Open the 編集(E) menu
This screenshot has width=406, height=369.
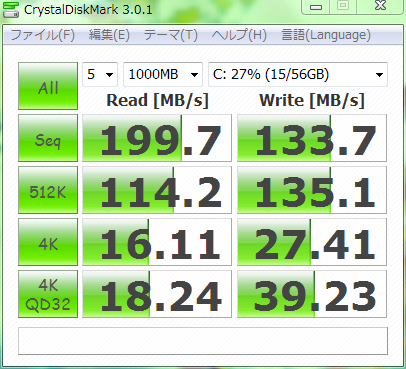point(109,35)
